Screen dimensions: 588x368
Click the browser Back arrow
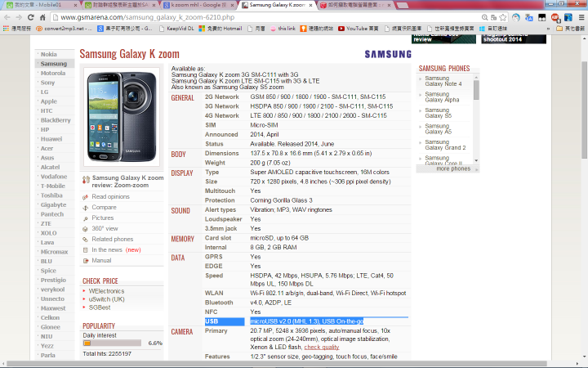(x=7, y=17)
